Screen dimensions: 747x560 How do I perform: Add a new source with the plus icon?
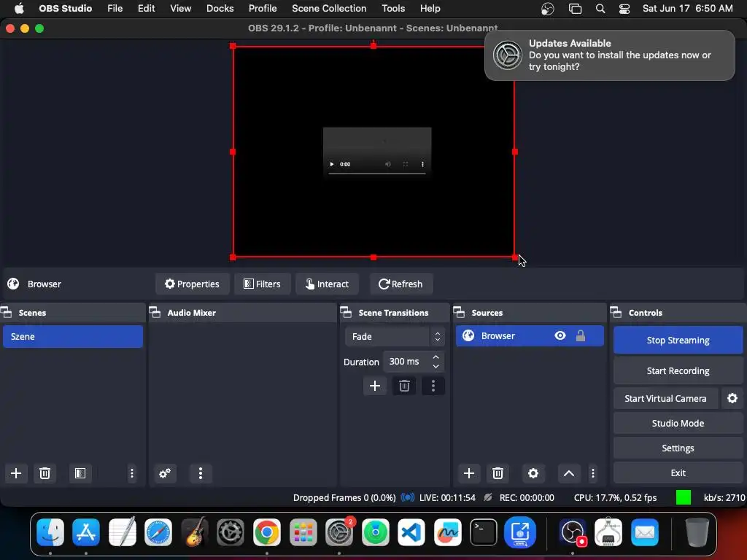(469, 473)
